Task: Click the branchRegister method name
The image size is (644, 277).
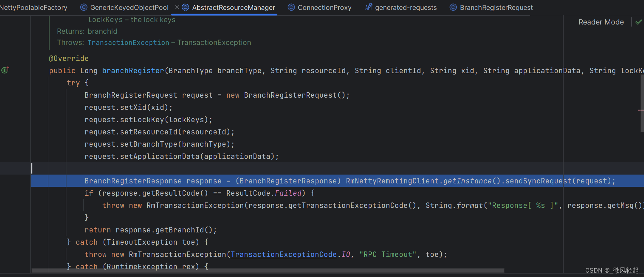Action: coord(133,71)
